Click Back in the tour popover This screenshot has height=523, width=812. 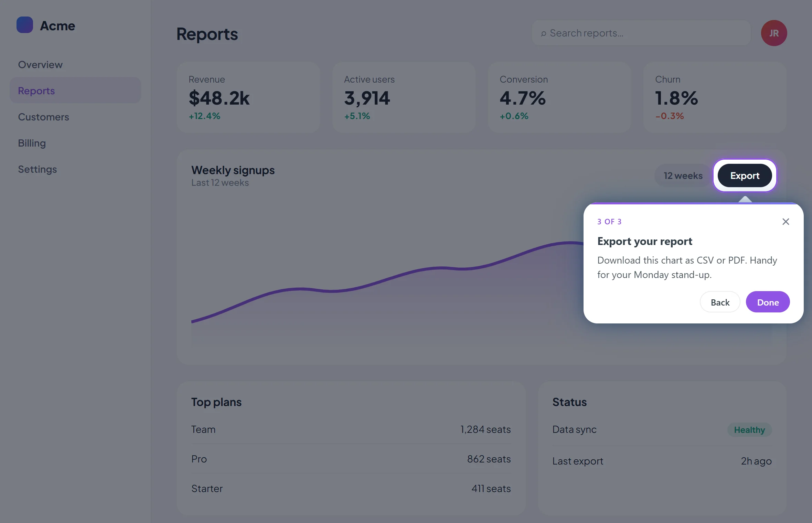(x=720, y=302)
